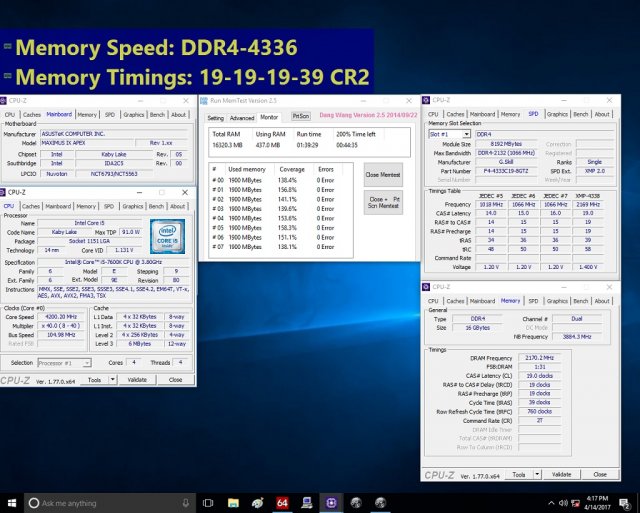Expand the Processor #1 selection dropdown

[63, 362]
